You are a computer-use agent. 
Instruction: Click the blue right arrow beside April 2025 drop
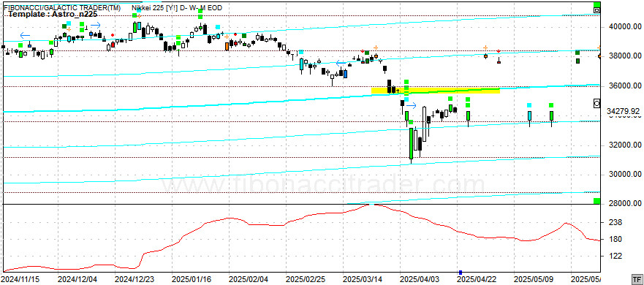coord(412,106)
